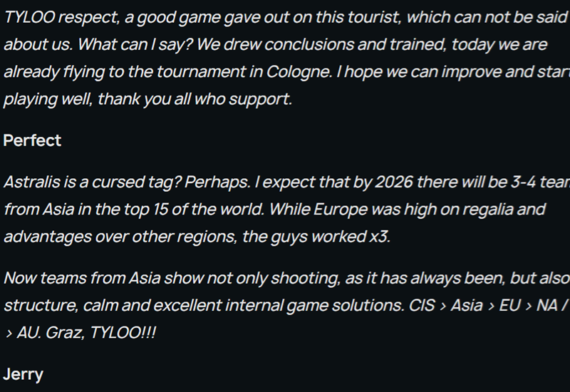Click the year "2026" in the text
Viewport: 570px width, 392px height.
click(394, 182)
